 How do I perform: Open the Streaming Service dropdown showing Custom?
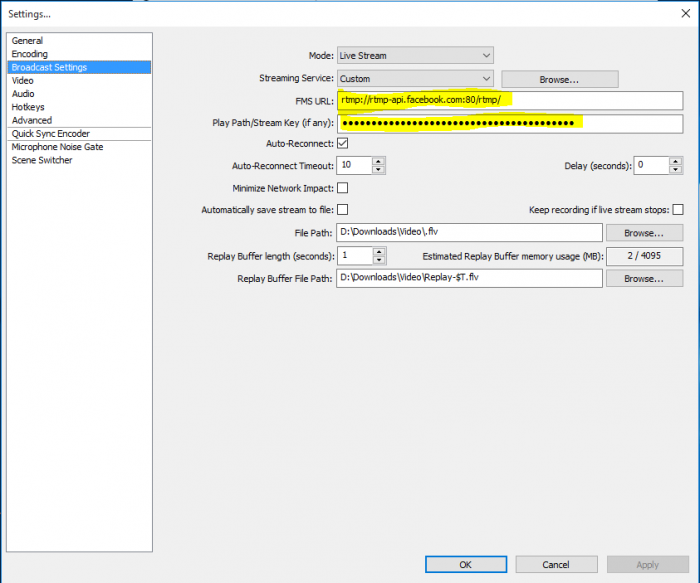415,79
